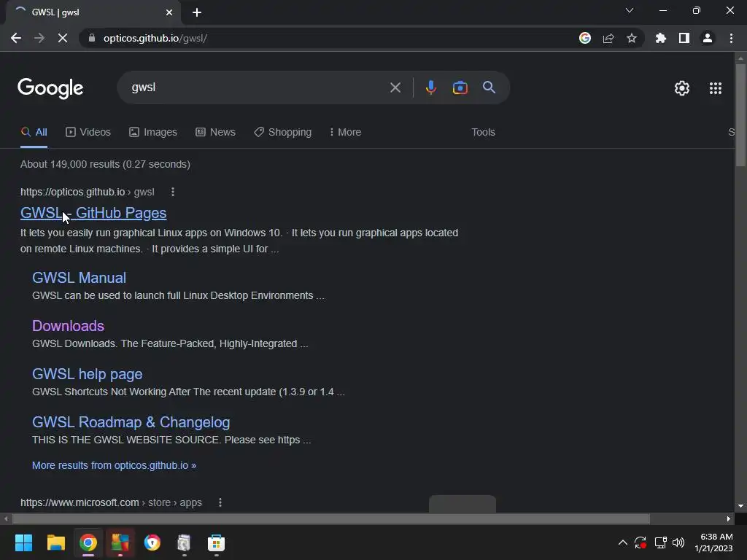The height and width of the screenshot is (560, 747).
Task: Expand the More search categories
Action: click(345, 132)
